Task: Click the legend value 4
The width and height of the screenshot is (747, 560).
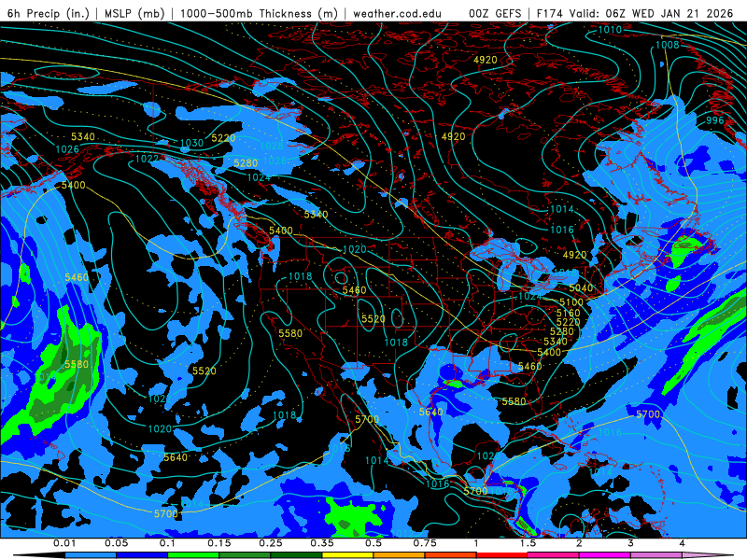Action: click(x=682, y=543)
